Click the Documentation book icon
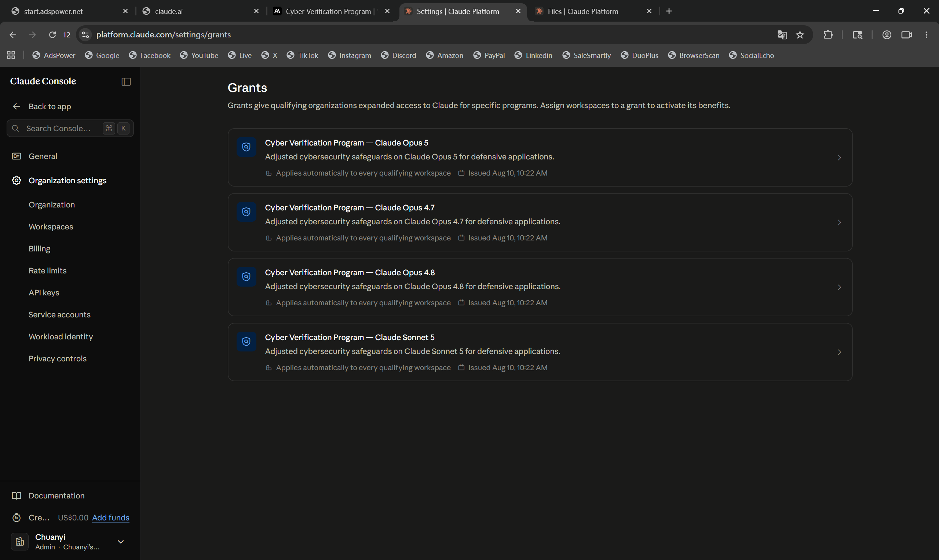Screen dimensions: 939x560 click(16, 495)
